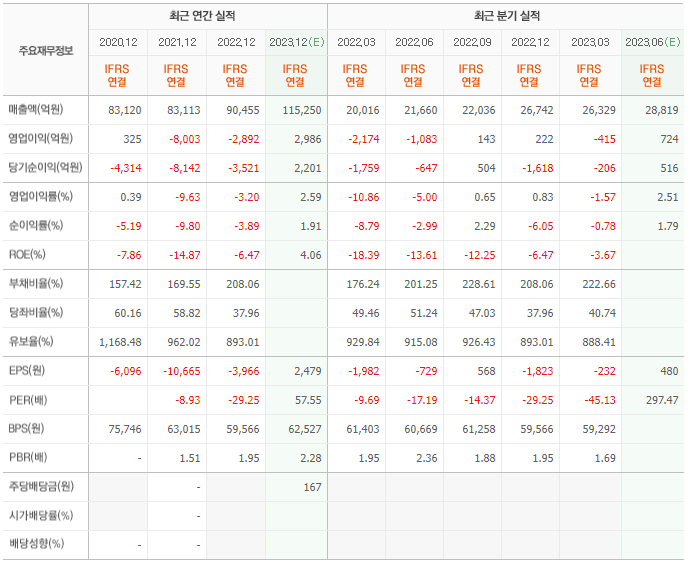This screenshot has width=690, height=562.
Task: Select the 2022.03 quarterly column header
Action: coord(356,42)
